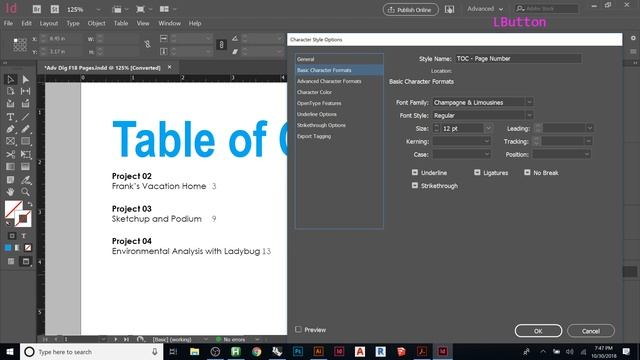Click OK in Character Style Options
The image size is (640, 360).
pos(538,331)
